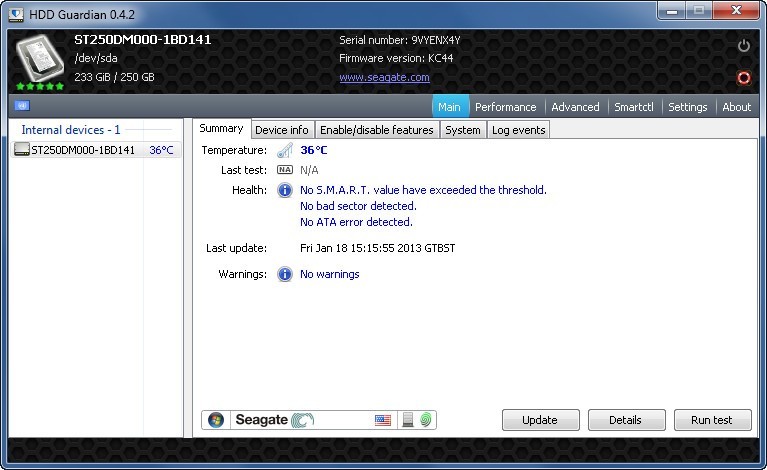767x470 pixels.
Task: Click the 'No warnings' text
Action: (x=330, y=274)
